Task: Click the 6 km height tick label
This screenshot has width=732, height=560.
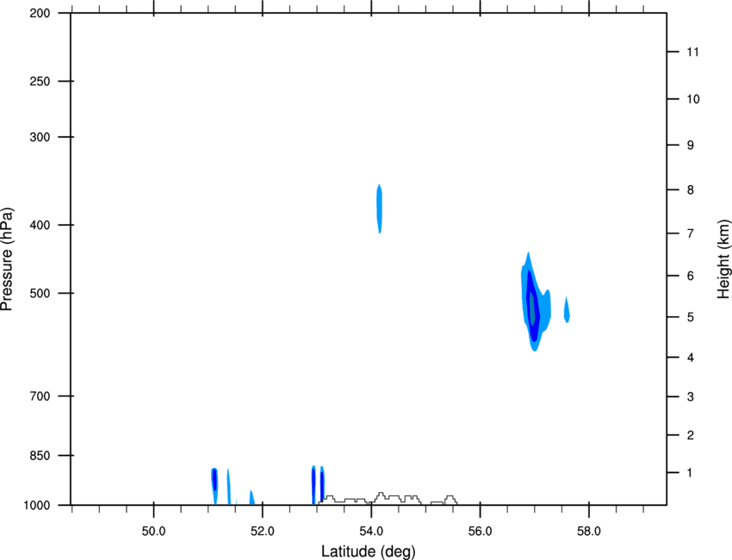Action: [691, 276]
